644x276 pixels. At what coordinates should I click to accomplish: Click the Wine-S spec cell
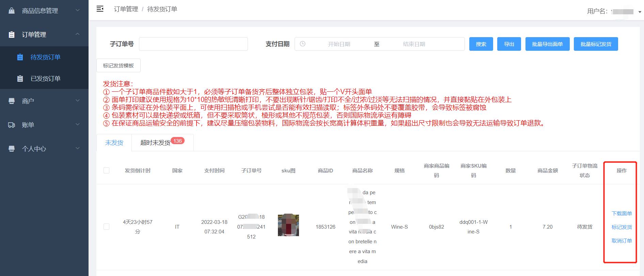tap(399, 227)
